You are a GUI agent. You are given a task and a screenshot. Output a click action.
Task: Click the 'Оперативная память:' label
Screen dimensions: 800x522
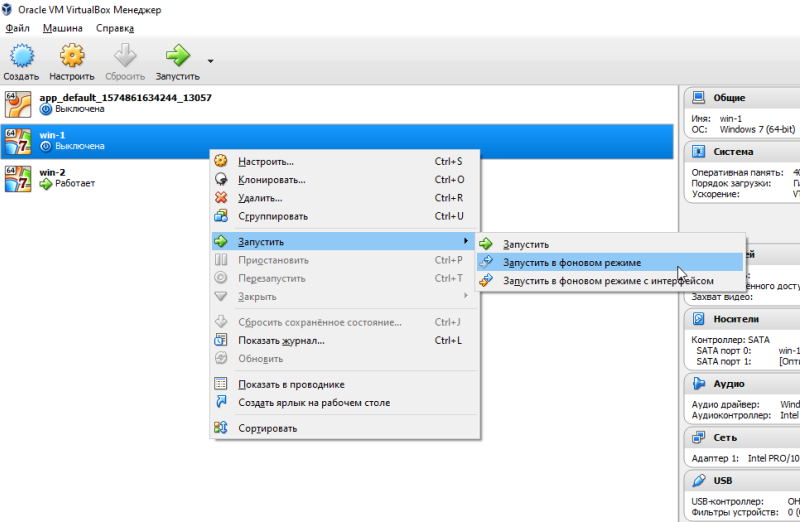coord(737,172)
